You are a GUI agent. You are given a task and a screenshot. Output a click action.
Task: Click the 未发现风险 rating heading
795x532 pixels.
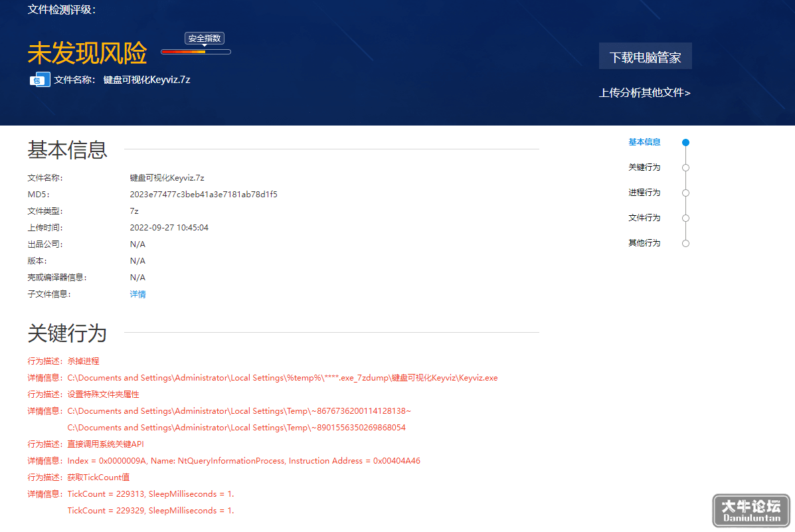click(87, 53)
